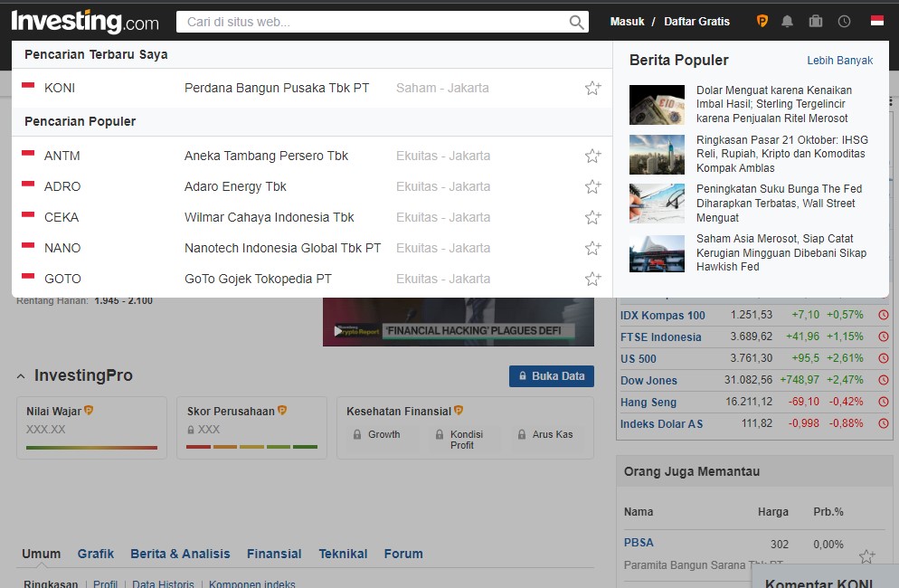Add GOTO to watchlist star
This screenshot has width=899, height=588.
(x=592, y=279)
